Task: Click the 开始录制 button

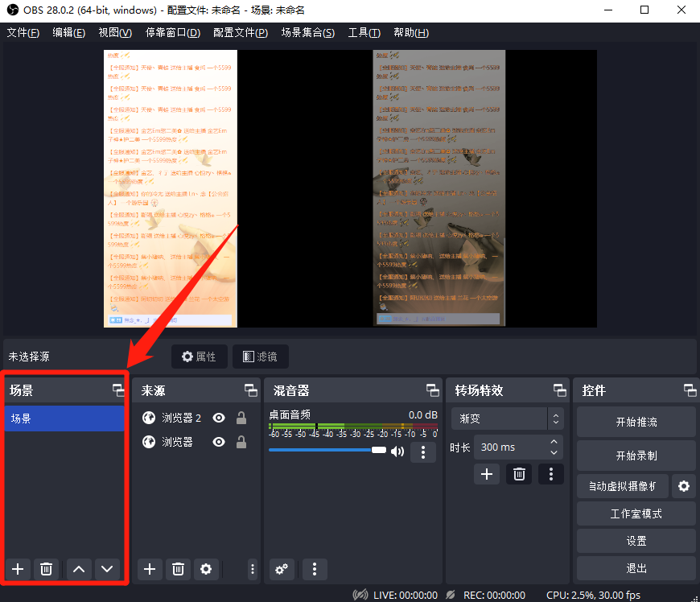Action: (636, 455)
